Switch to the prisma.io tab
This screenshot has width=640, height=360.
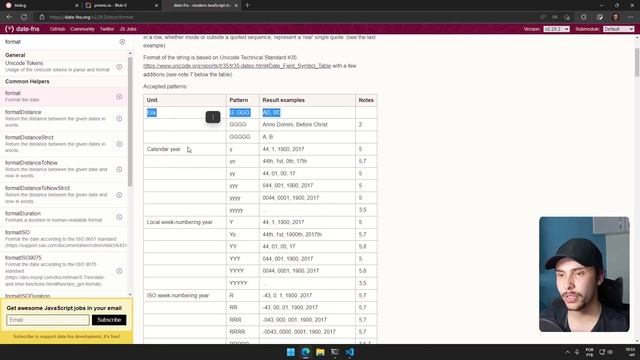(122, 5)
